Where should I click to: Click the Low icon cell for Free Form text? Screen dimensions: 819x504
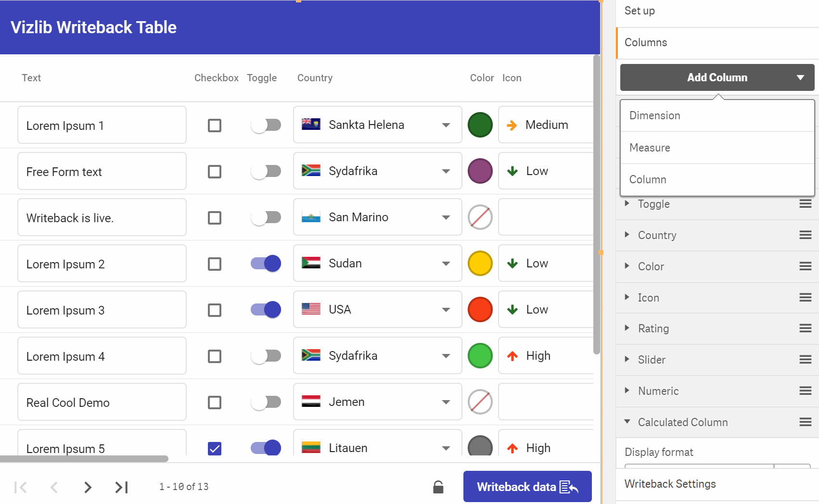[546, 171]
